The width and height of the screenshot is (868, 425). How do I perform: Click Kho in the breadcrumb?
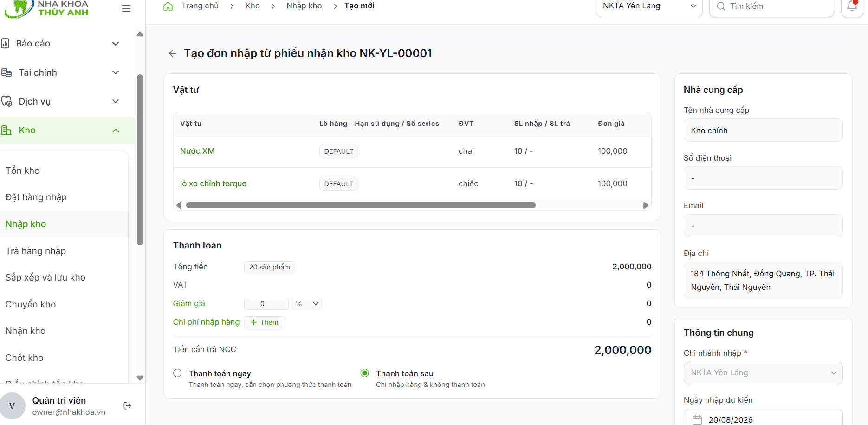(253, 6)
